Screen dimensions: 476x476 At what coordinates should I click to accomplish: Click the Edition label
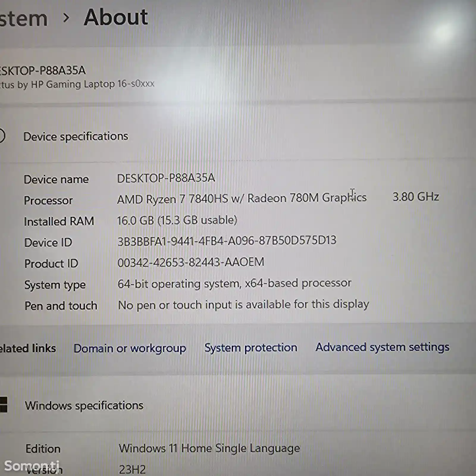coord(43,449)
